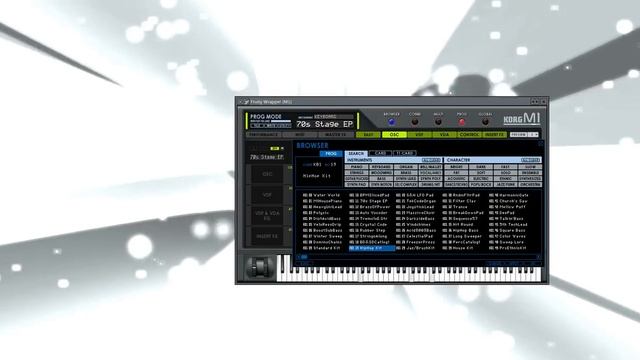Image resolution: width=640 pixels, height=360 pixels.
Task: Select the PROG browser button
Action: (331, 153)
